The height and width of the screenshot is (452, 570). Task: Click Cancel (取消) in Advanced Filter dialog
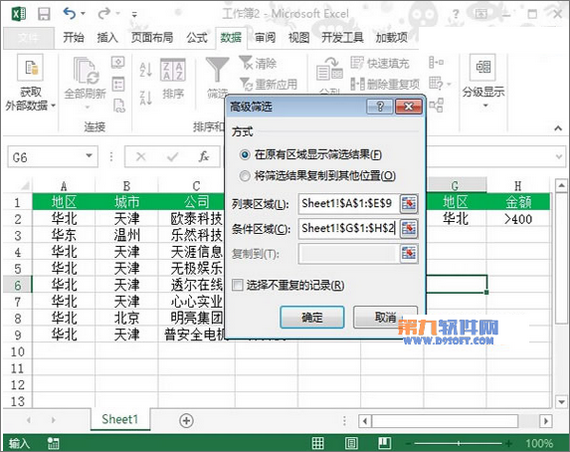[x=385, y=317]
